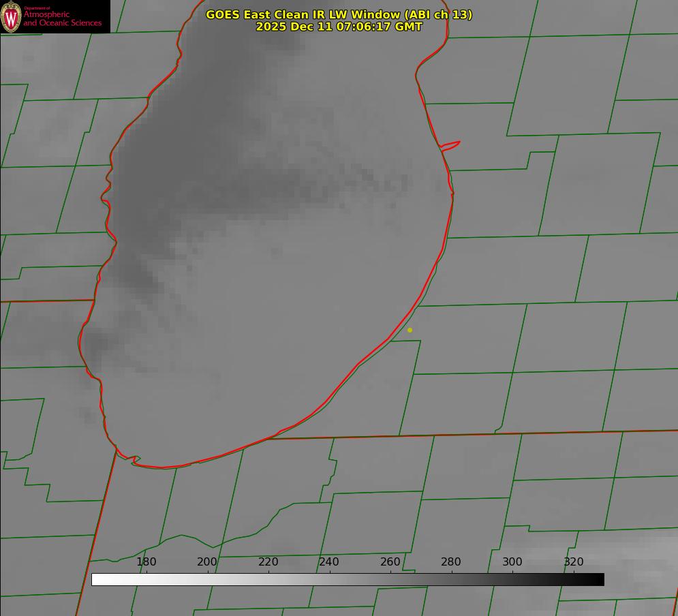Screen dimensions: 678x616
Task: Click the 320 colorbar label
Action: click(574, 561)
